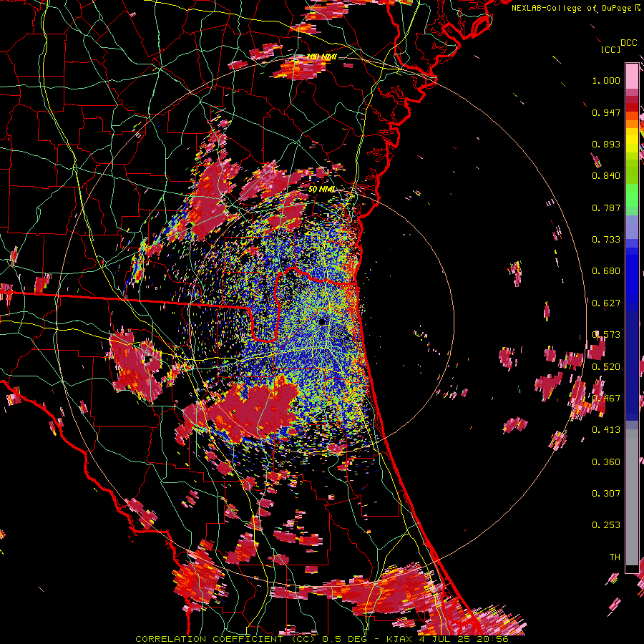Click the 0.5 DEG elevation text
This screenshot has width=644, height=644.
[x=344, y=639]
